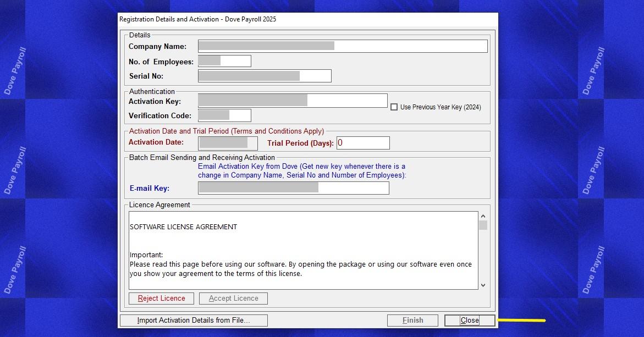Image resolution: width=644 pixels, height=337 pixels.
Task: Click the Reject Licence button
Action: (161, 299)
